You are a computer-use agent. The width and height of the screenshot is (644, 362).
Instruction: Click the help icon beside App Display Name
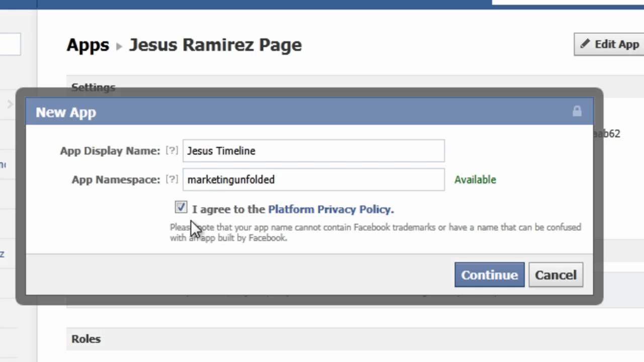(172, 150)
